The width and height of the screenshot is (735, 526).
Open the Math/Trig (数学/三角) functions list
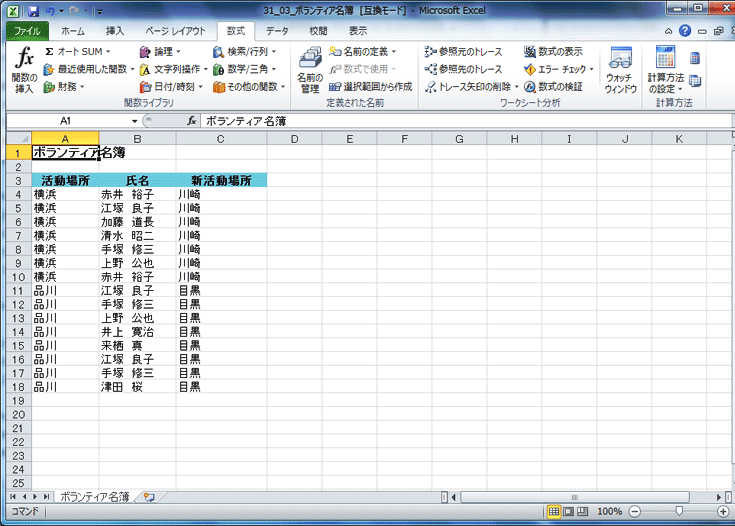click(x=244, y=69)
